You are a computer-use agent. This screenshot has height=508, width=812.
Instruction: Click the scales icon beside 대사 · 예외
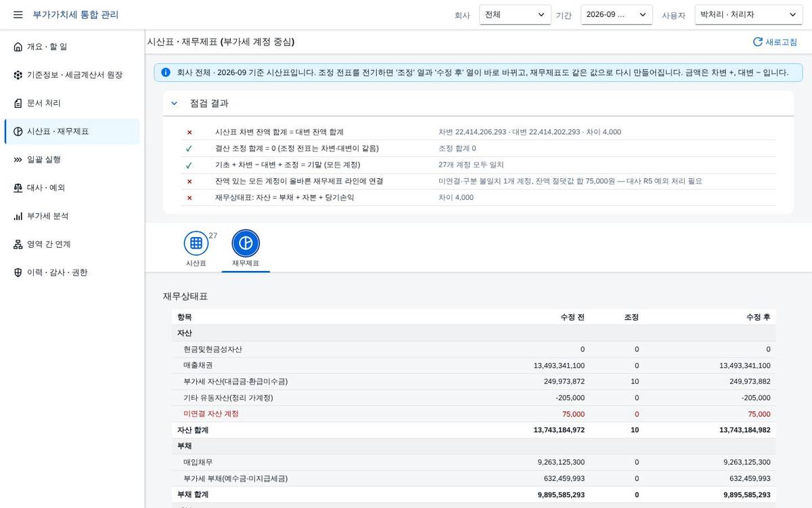click(18, 188)
